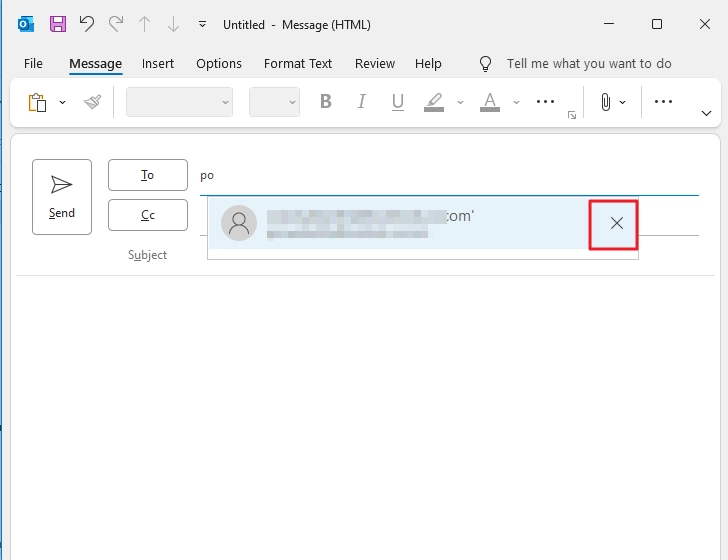Switch to the Format Text tab

coord(298,64)
